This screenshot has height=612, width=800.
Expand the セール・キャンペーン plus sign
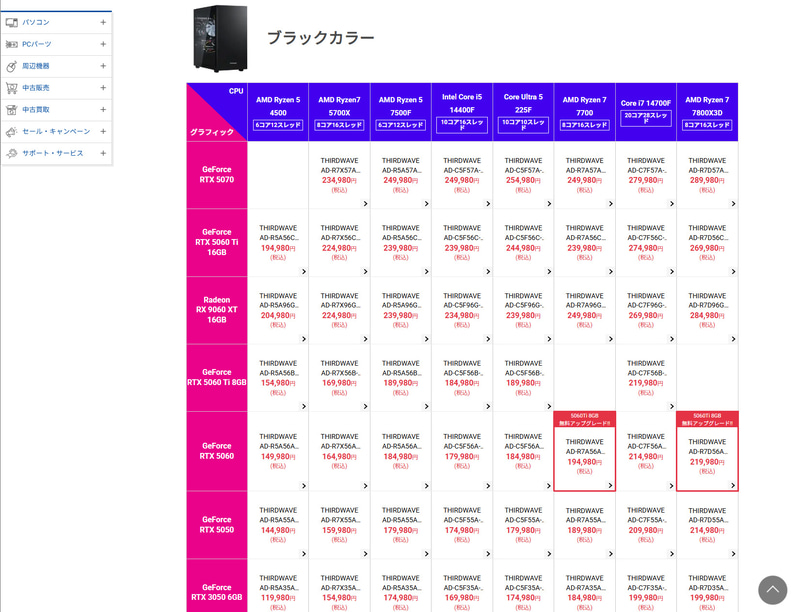[103, 131]
